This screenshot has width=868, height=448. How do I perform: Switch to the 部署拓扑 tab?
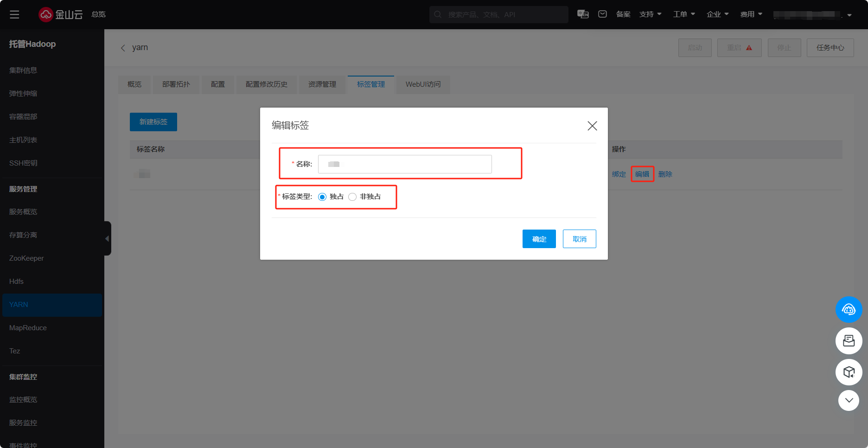176,84
